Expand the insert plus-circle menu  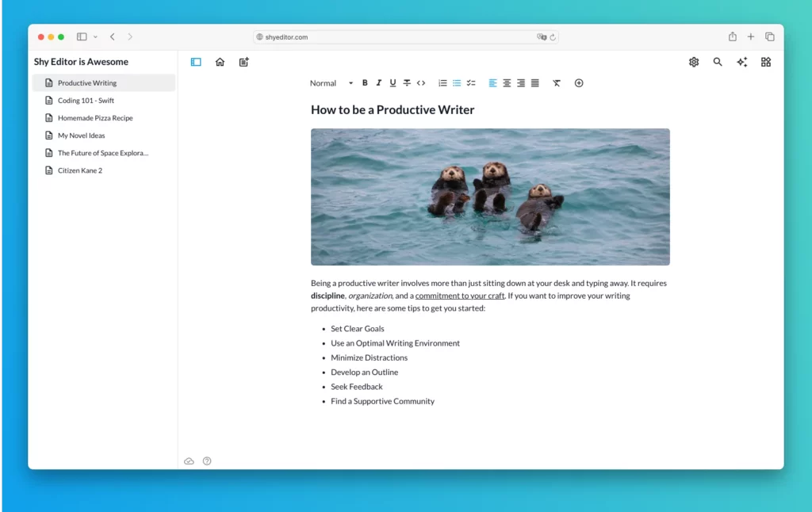[579, 83]
